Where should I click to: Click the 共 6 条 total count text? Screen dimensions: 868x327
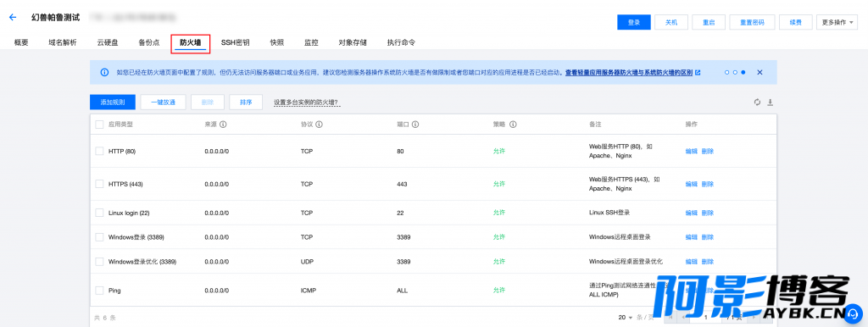coord(105,318)
